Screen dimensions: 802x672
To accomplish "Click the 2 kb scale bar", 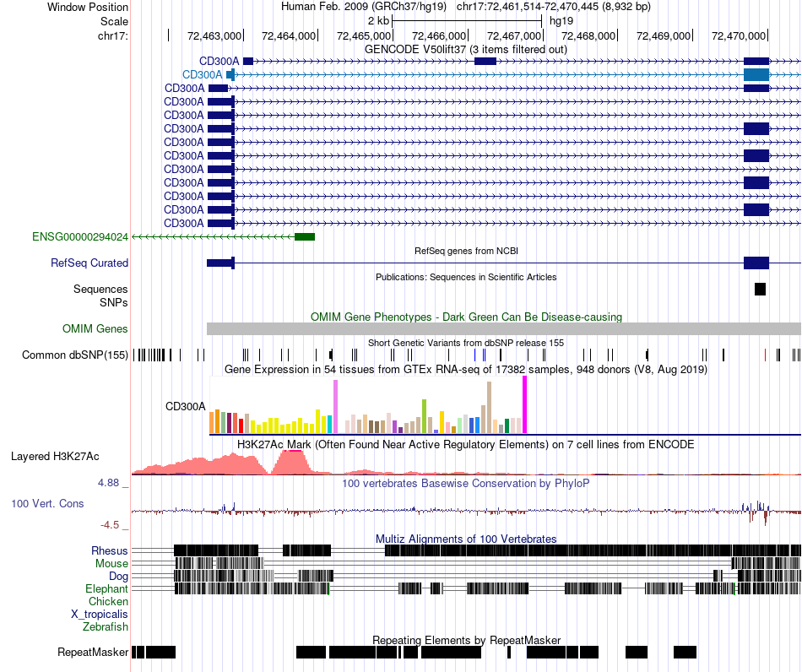I will click(x=467, y=21).
